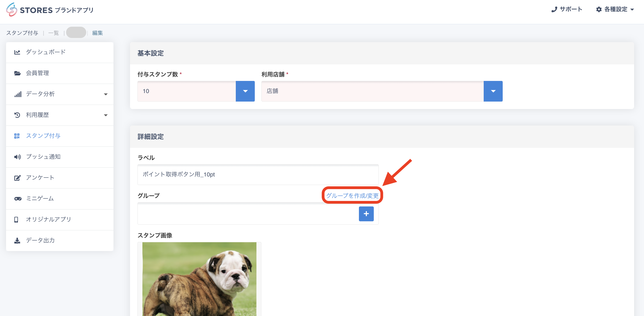Expand the データ分析 submenu arrow
This screenshot has width=644, height=316.
tap(106, 94)
